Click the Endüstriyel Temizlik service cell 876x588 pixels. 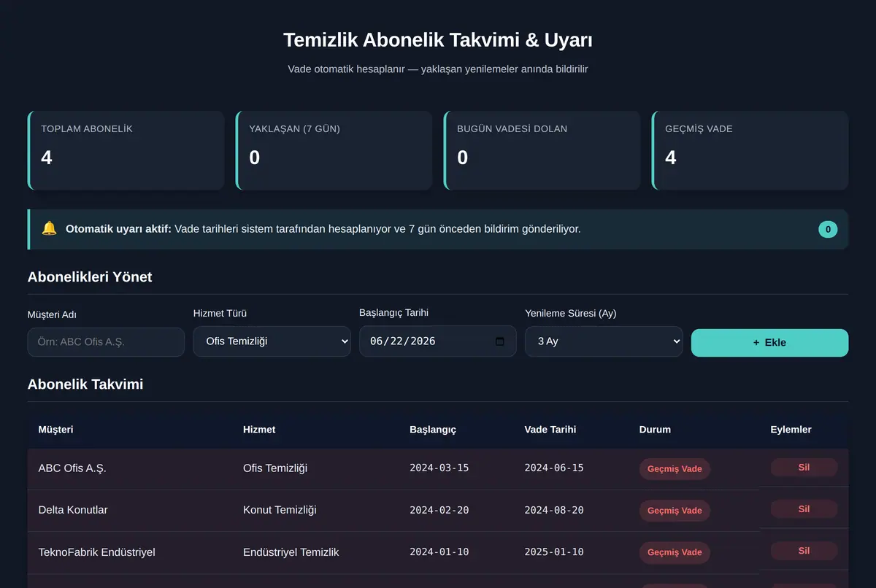(x=291, y=552)
